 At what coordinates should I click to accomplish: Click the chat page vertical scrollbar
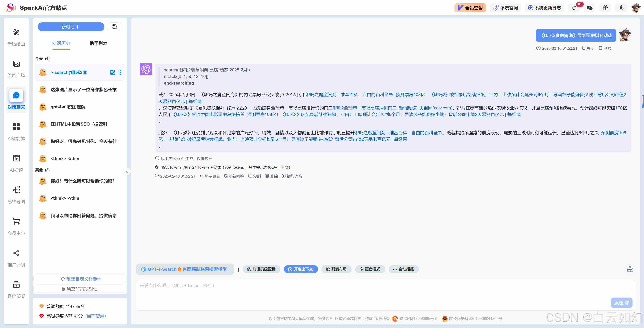(642, 101)
